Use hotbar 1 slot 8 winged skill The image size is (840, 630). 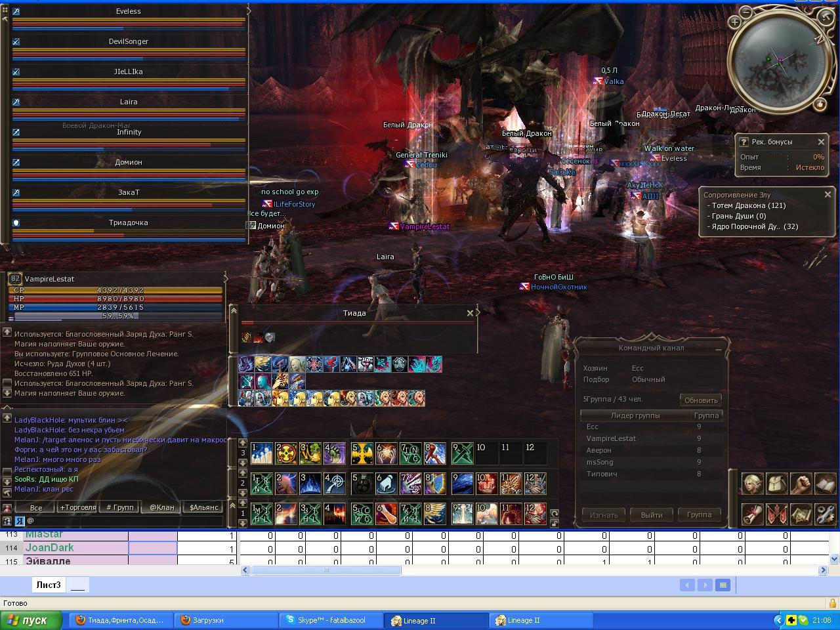pyautogui.click(x=434, y=513)
